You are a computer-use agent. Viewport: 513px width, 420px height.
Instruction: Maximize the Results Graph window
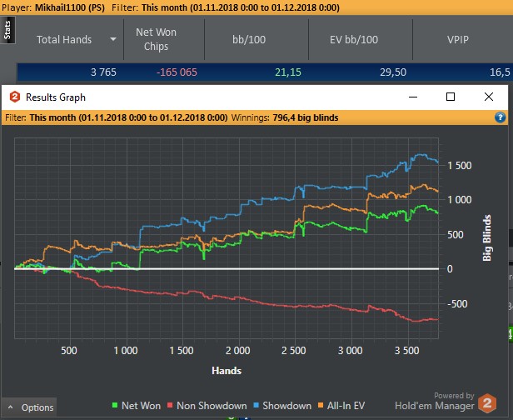[451, 97]
